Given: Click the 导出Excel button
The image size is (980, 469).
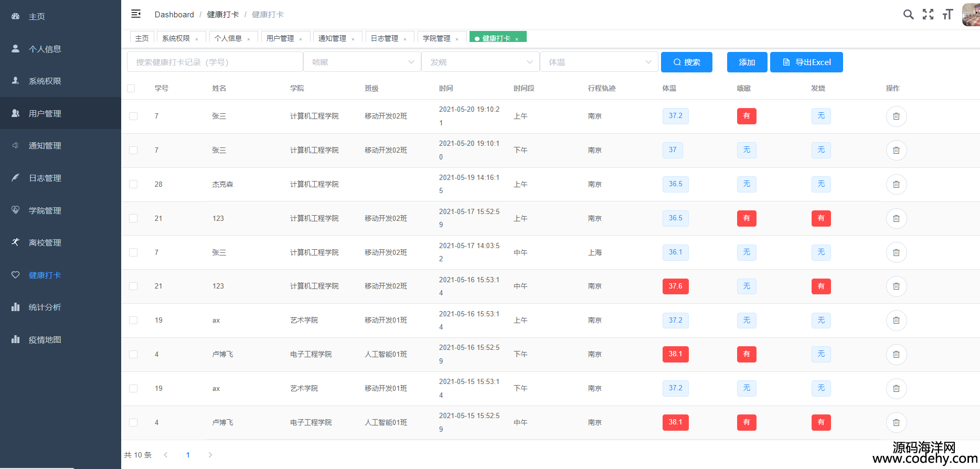Looking at the screenshot, I should point(806,62).
